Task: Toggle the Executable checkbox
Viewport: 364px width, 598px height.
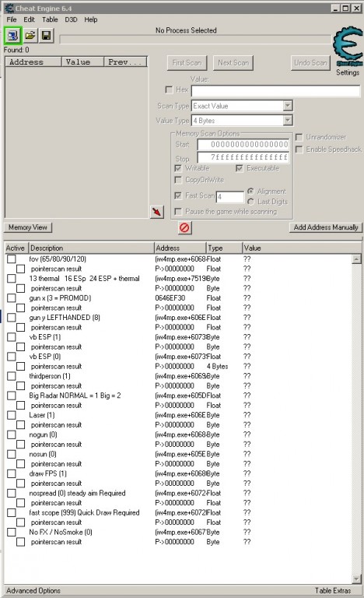Action: [x=240, y=168]
